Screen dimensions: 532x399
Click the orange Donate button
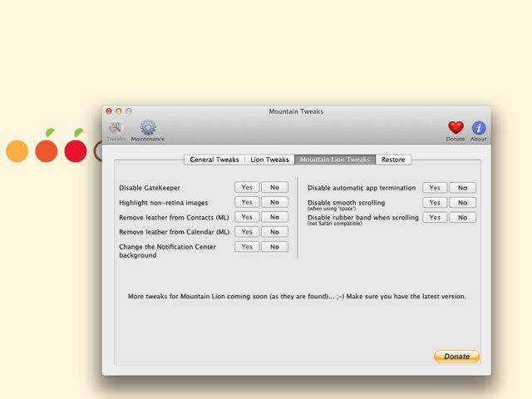click(456, 357)
